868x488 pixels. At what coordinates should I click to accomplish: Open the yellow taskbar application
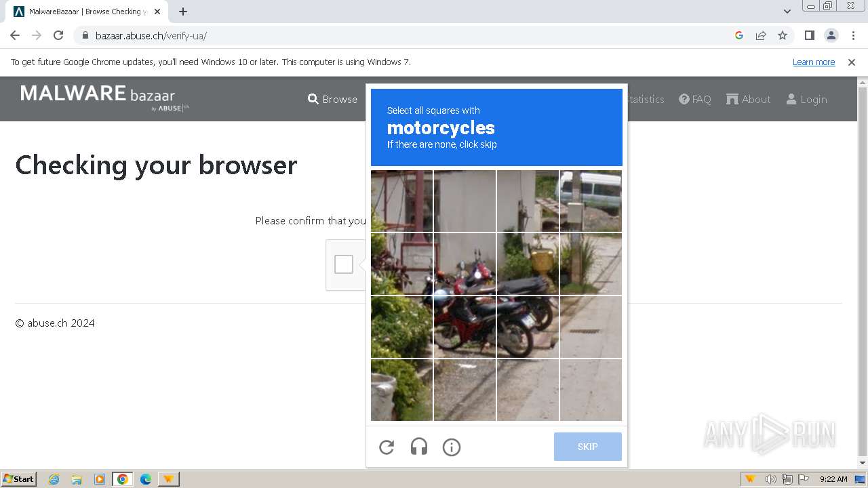168,479
